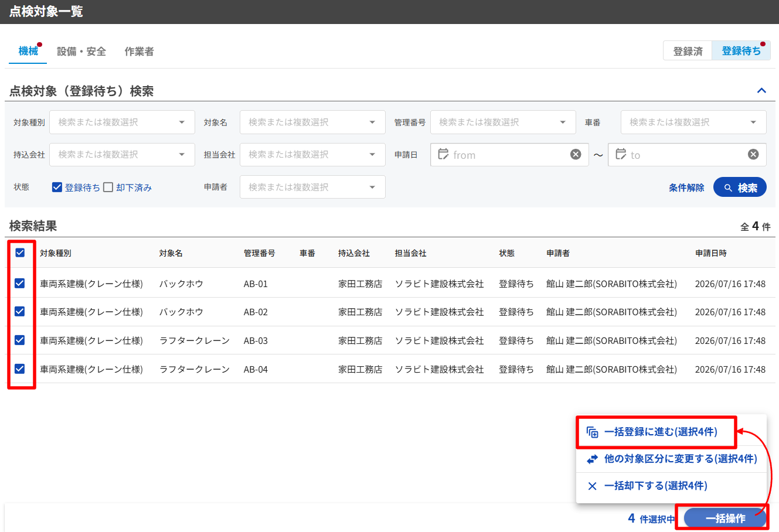
Task: Choose 他の対象区分に変更する(選択4件) menu item
Action: (x=671, y=459)
